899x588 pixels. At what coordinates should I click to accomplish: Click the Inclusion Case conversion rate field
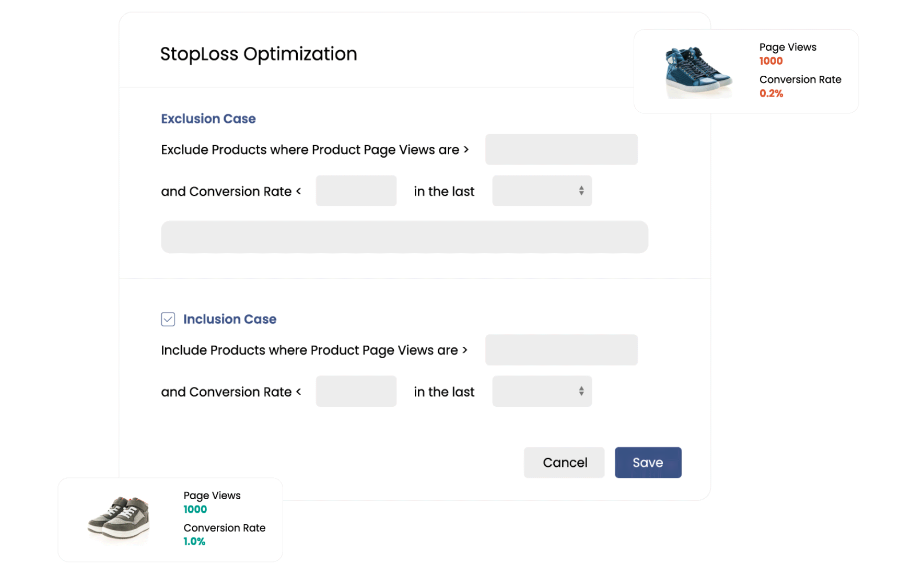point(356,391)
